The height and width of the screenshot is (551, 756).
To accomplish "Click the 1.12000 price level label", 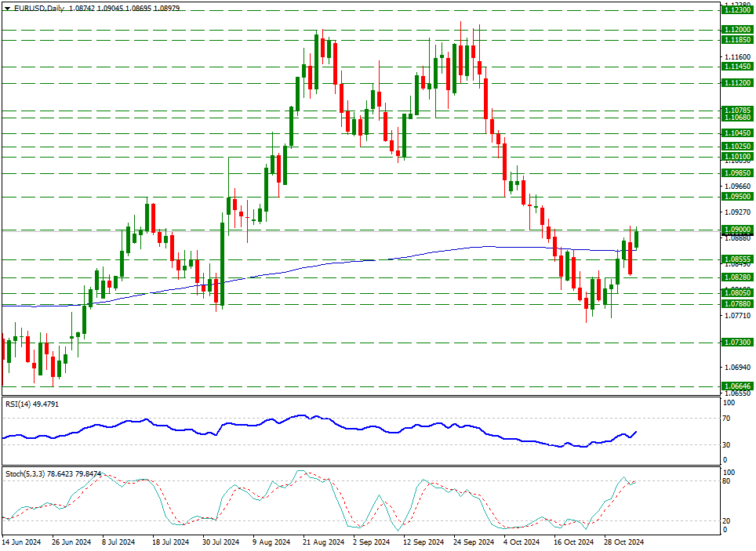I will (738, 30).
